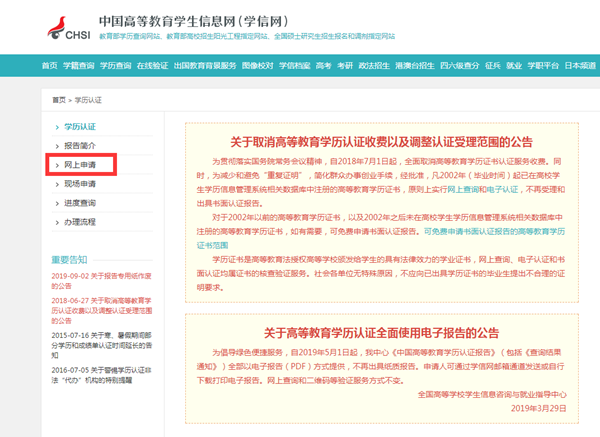Expand the 进度查询 sidebar item
Image resolution: width=600 pixels, height=437 pixels.
(80, 203)
